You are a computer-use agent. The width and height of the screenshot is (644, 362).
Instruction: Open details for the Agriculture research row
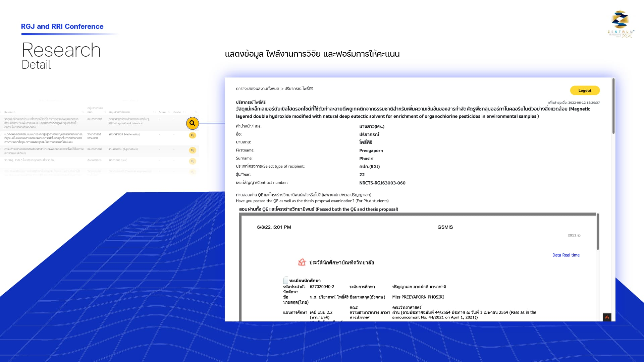pos(192,150)
